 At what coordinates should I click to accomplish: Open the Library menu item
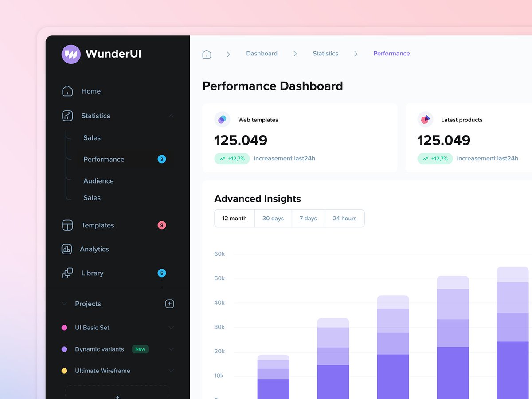92,273
